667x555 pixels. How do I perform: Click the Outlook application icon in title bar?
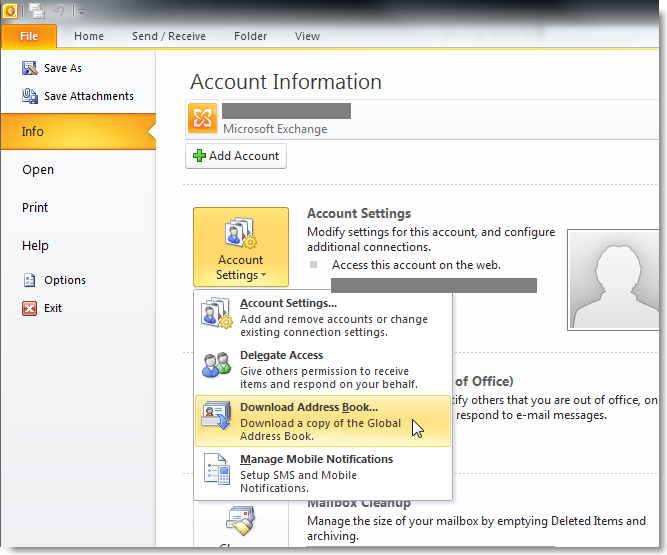(10, 11)
